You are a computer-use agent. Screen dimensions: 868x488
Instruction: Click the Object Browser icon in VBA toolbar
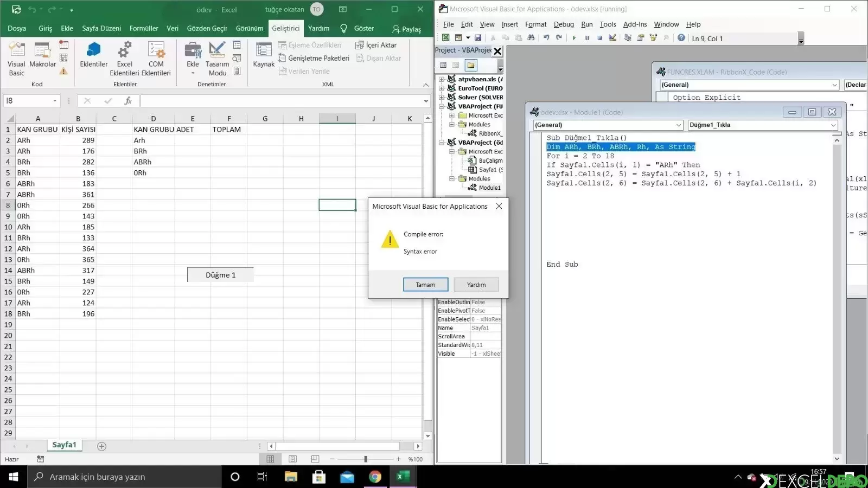(x=653, y=38)
